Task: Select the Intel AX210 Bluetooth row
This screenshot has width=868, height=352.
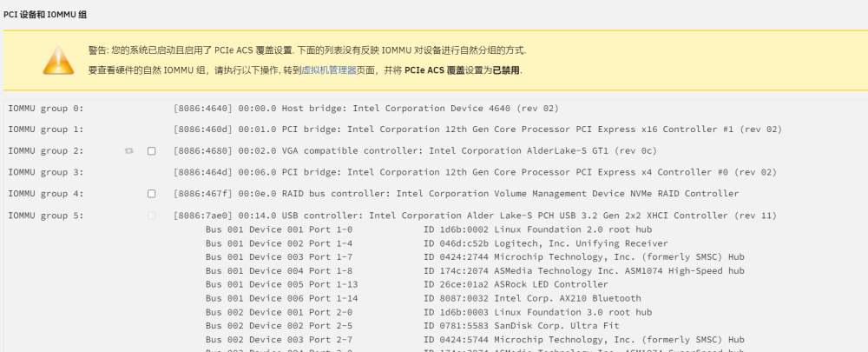Action: 424,298
